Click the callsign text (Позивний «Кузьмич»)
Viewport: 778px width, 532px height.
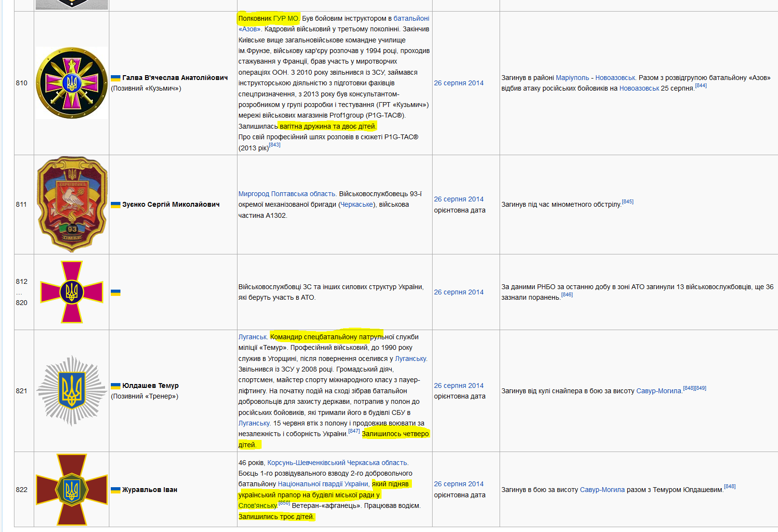(x=146, y=88)
